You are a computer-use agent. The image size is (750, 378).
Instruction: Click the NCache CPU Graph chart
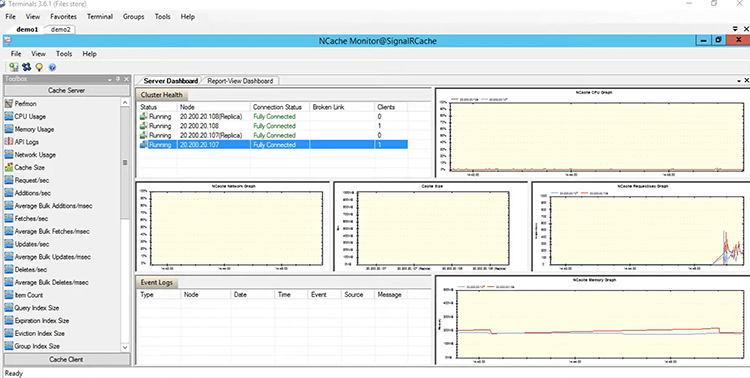(593, 133)
